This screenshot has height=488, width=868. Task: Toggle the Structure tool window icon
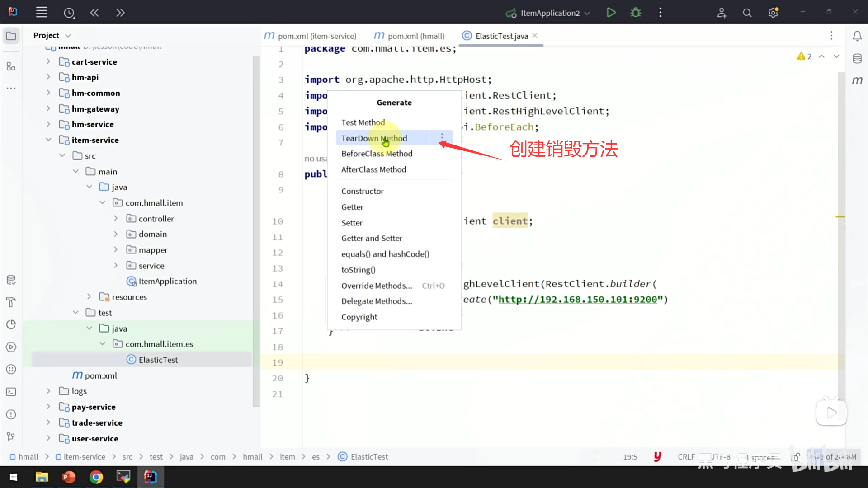(11, 67)
